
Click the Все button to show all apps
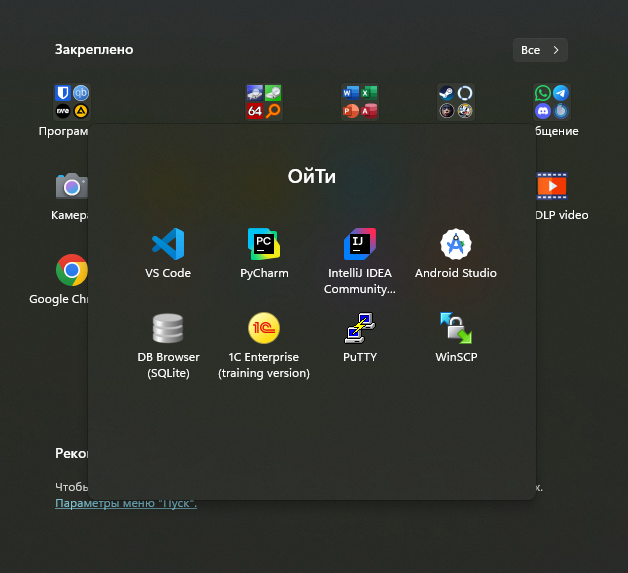(x=540, y=50)
